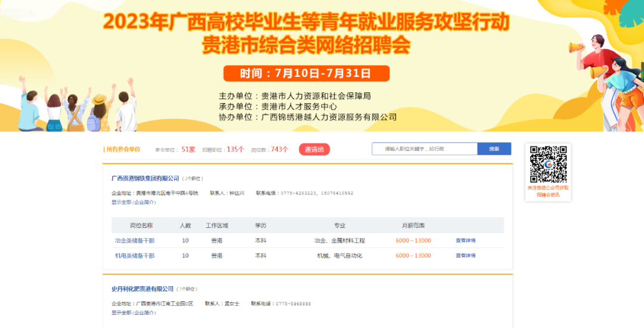Select the 所有参会单位 tab heading
This screenshot has width=644, height=328.
[x=122, y=150]
